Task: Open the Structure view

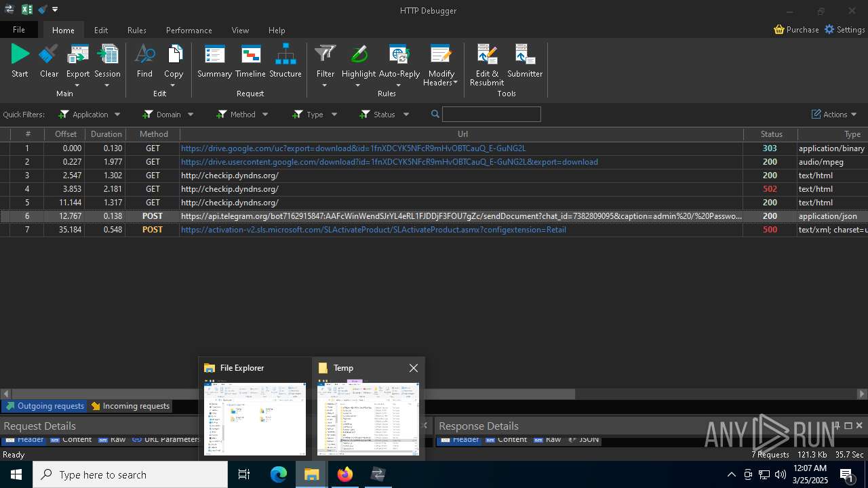Action: [285, 54]
